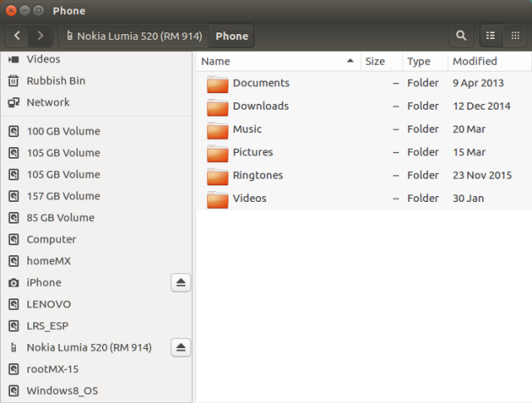The width and height of the screenshot is (532, 403).
Task: Open the Music folder
Action: [247, 129]
